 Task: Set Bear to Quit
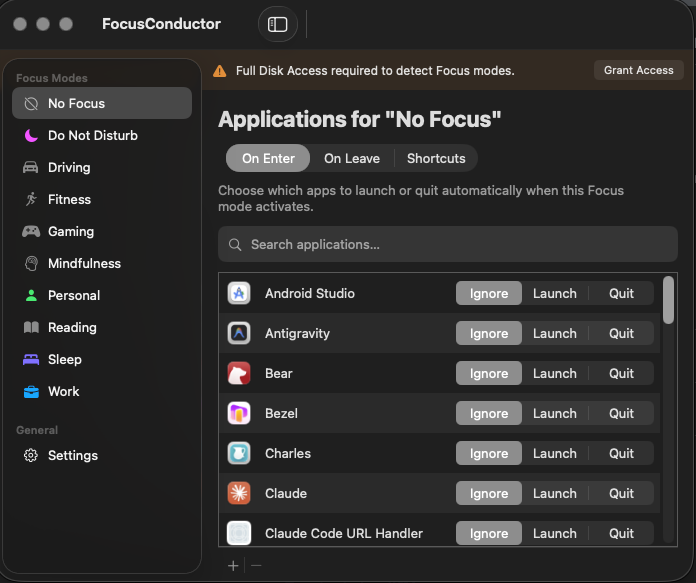[x=621, y=373]
